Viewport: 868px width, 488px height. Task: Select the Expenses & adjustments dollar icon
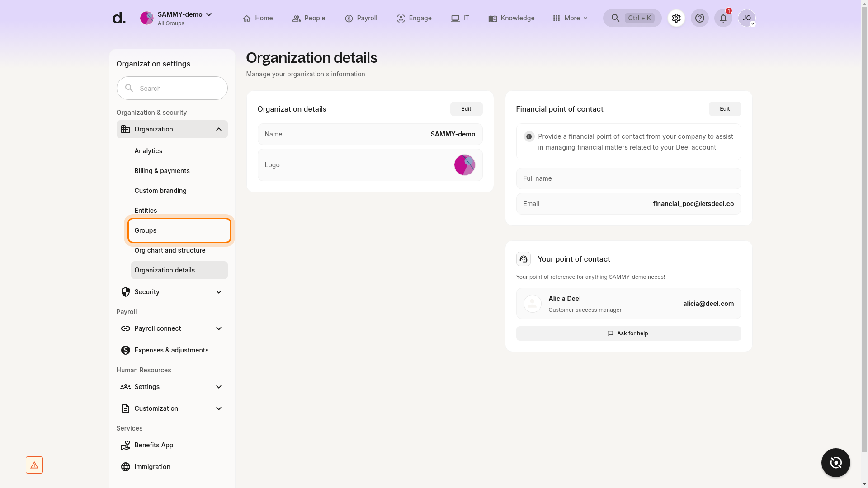[x=125, y=350]
